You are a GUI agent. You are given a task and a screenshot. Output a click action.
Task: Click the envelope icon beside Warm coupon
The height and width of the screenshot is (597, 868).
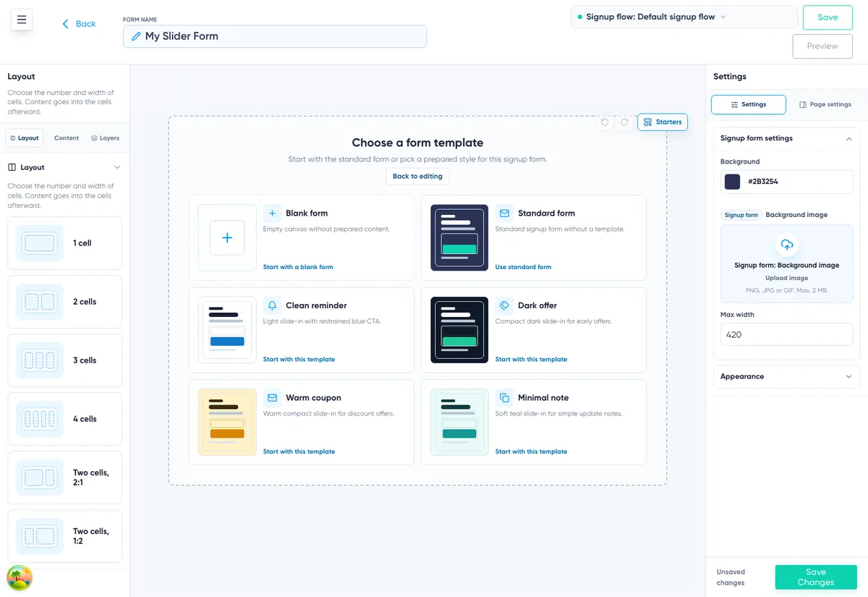[x=272, y=398]
